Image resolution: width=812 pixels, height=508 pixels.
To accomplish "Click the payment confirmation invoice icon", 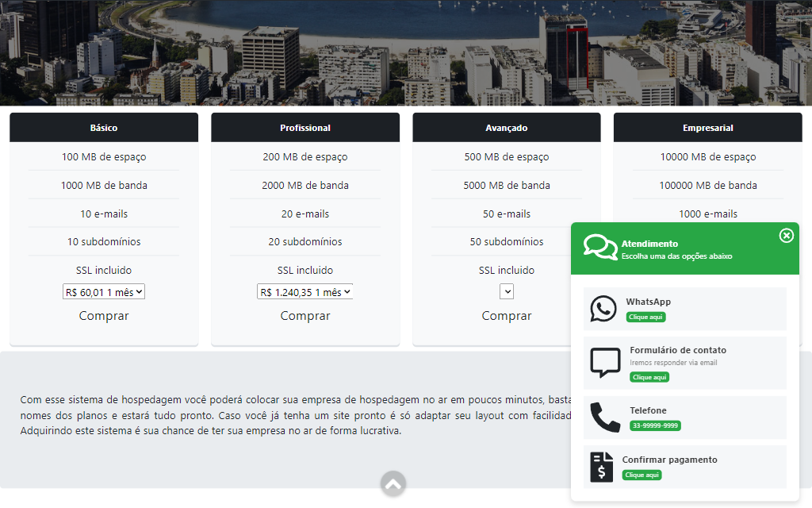I will click(602, 467).
